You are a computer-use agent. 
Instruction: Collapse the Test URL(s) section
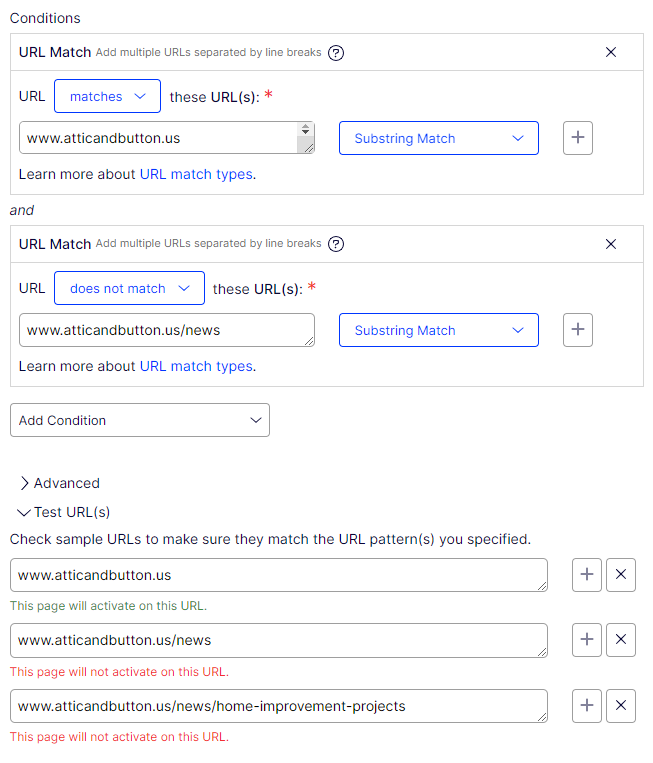(63, 512)
